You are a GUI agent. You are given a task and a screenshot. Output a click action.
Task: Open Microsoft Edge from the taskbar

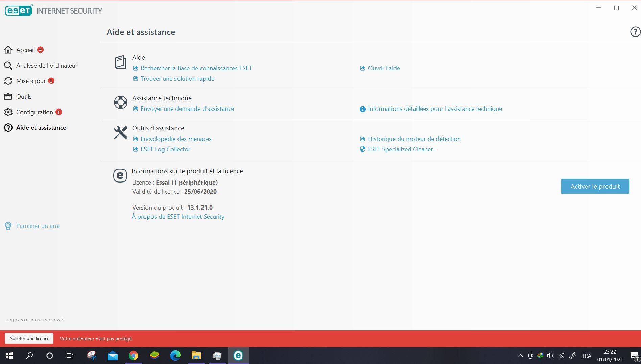pos(175,356)
